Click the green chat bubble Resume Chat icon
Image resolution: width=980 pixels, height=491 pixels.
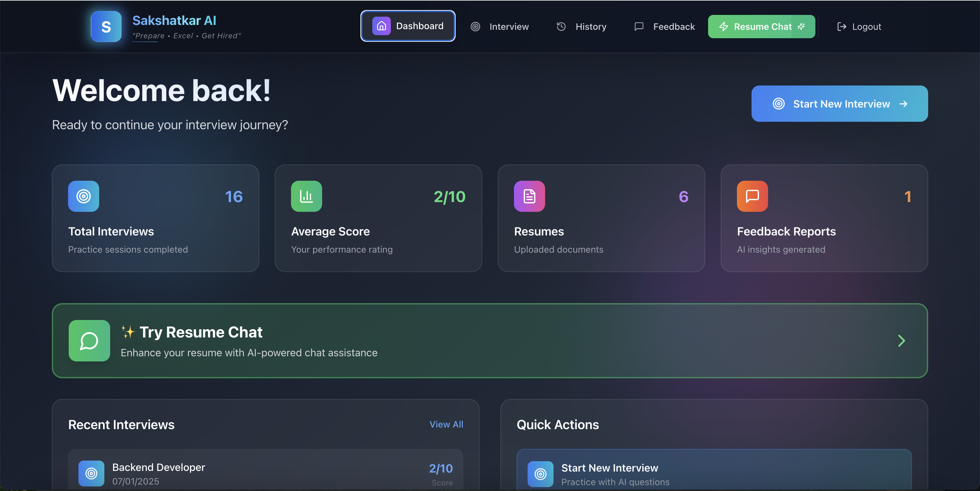89,340
